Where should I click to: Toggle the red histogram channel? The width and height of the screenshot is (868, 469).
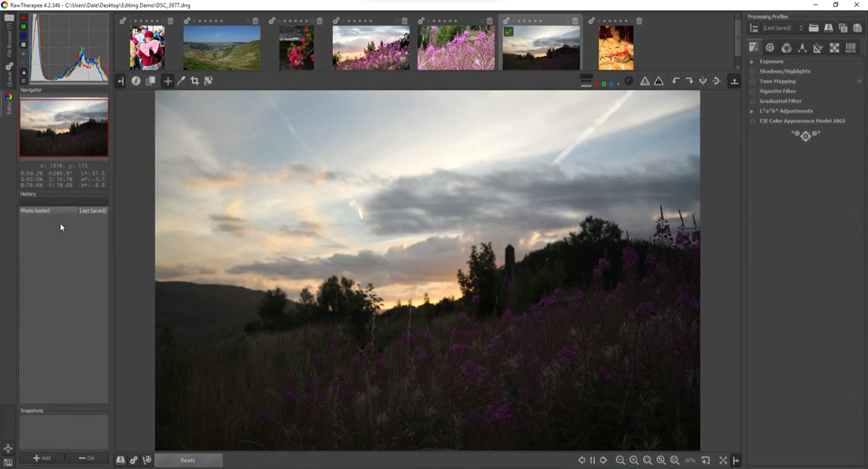pyautogui.click(x=24, y=18)
